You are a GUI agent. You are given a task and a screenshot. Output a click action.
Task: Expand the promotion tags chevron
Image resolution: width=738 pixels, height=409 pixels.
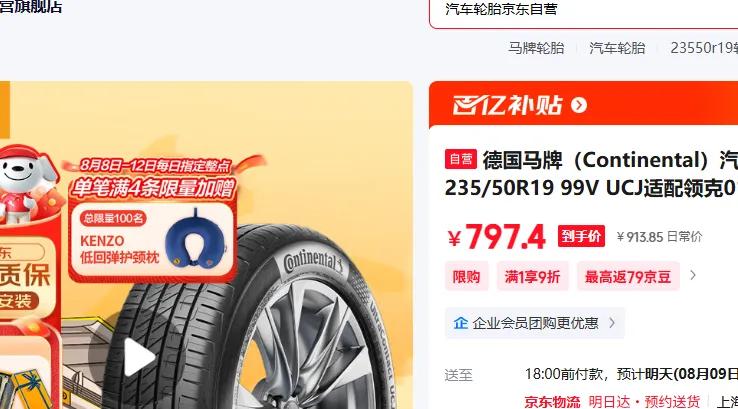click(693, 275)
